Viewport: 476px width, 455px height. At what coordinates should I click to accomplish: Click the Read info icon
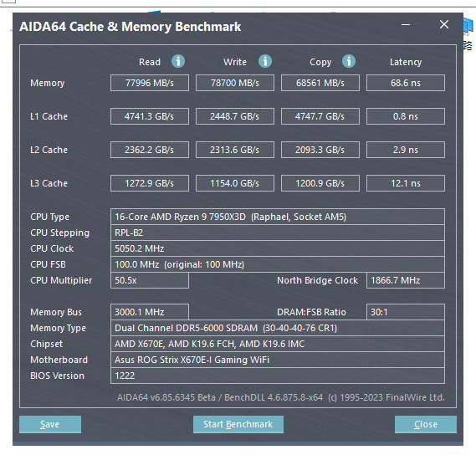pyautogui.click(x=178, y=61)
